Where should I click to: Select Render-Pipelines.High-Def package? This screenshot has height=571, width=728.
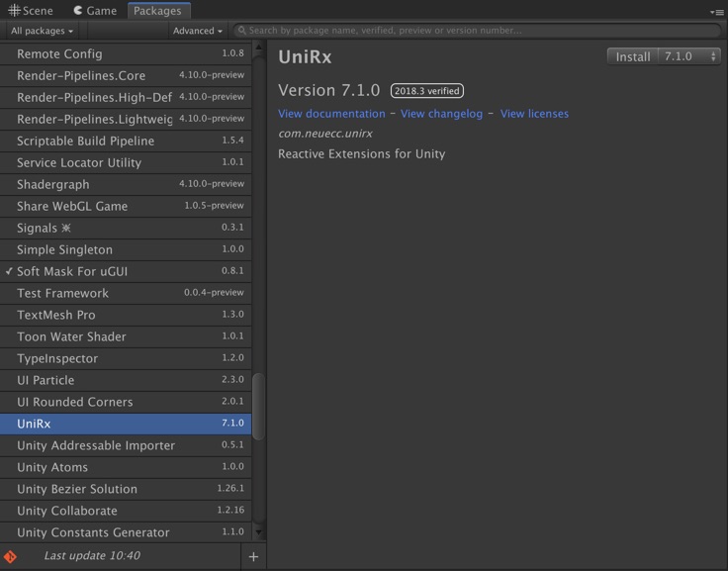[126, 97]
